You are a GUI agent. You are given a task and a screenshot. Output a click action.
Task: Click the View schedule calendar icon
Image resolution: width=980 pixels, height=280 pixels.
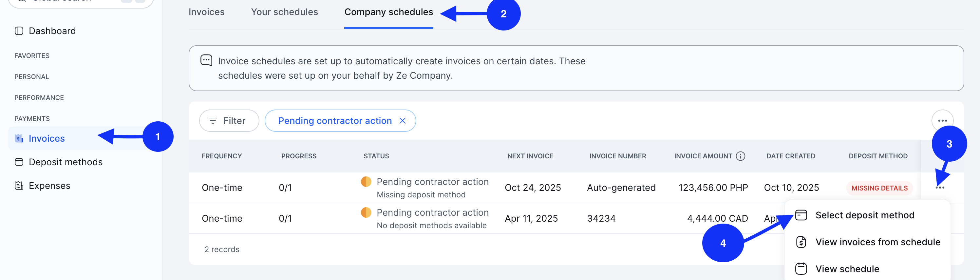tap(801, 269)
